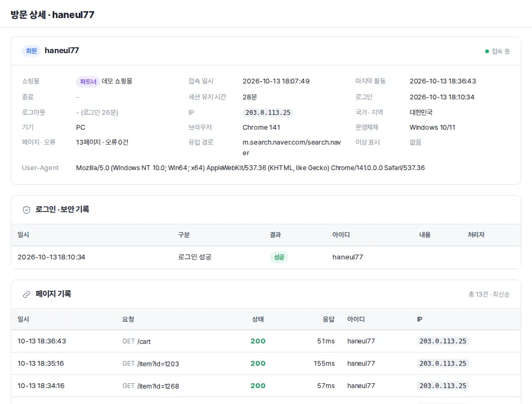532x404 pixels.
Task: Click the GET /item?id=1203 request
Action: (151, 364)
